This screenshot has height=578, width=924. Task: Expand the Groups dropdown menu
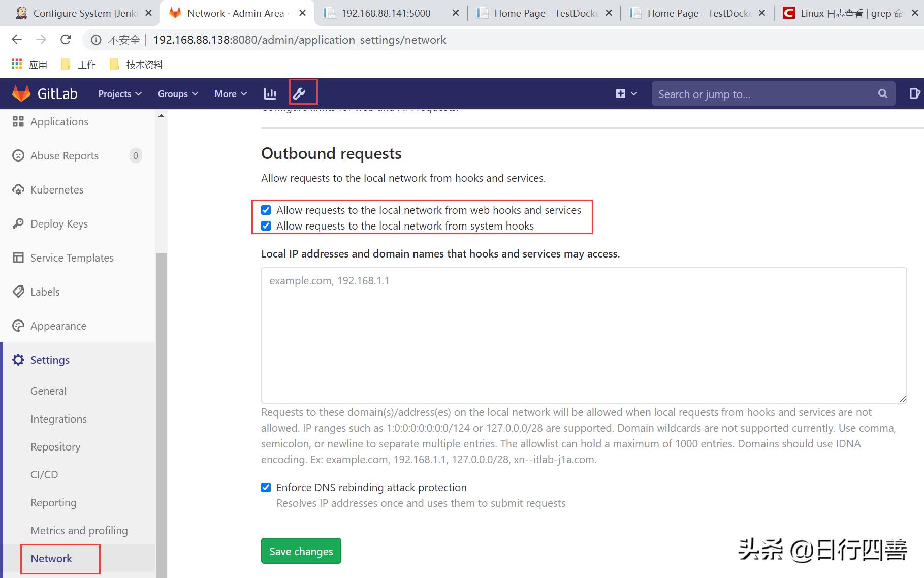point(178,93)
